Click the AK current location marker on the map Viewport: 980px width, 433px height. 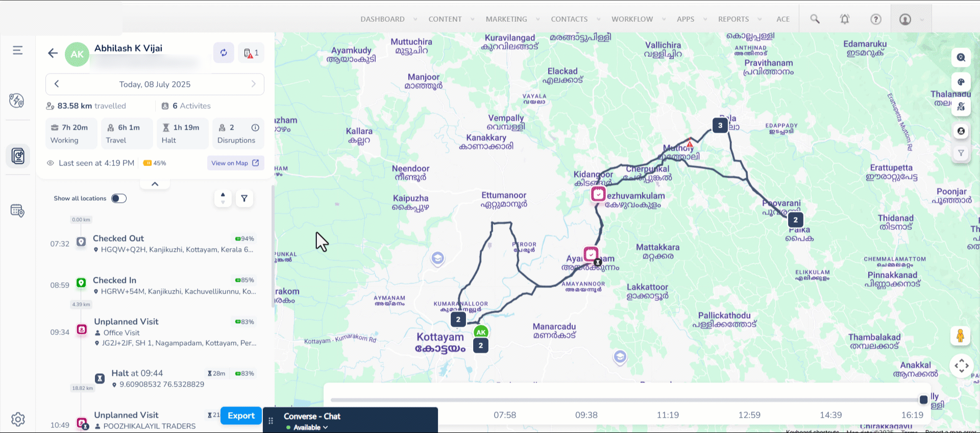(x=481, y=332)
